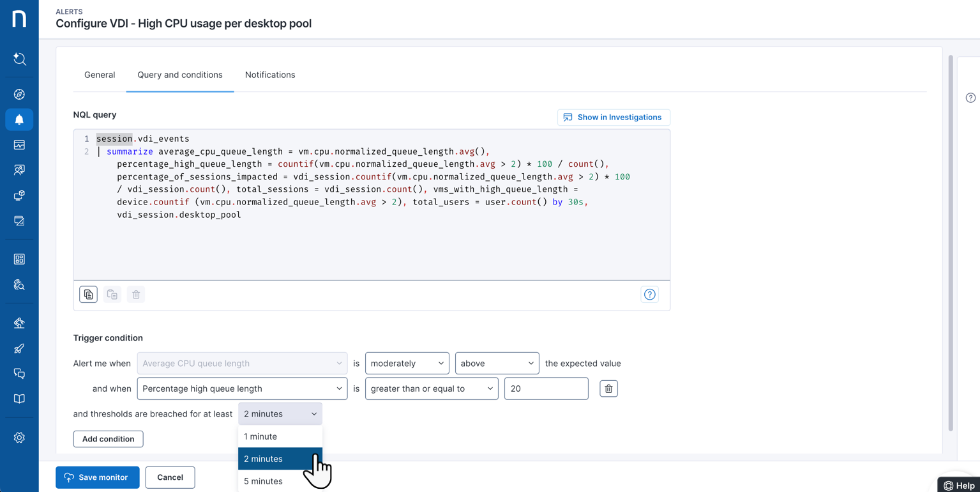Select 1 minute from the duration list

260,436
